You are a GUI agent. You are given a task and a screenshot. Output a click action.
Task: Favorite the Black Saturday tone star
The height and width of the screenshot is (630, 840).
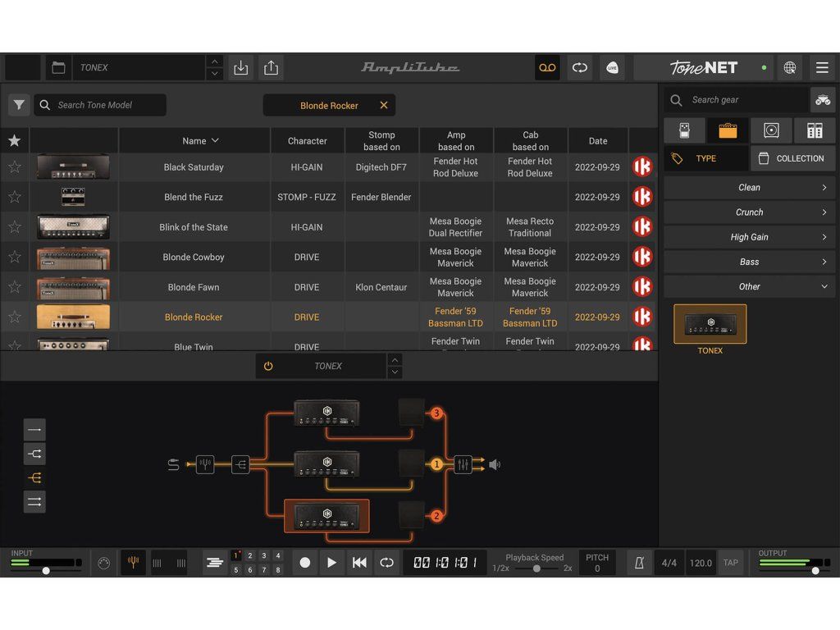[14, 167]
